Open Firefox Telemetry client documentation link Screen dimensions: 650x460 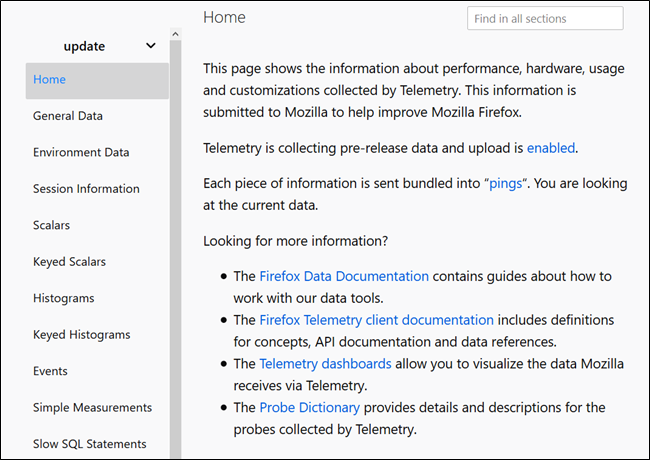click(376, 320)
